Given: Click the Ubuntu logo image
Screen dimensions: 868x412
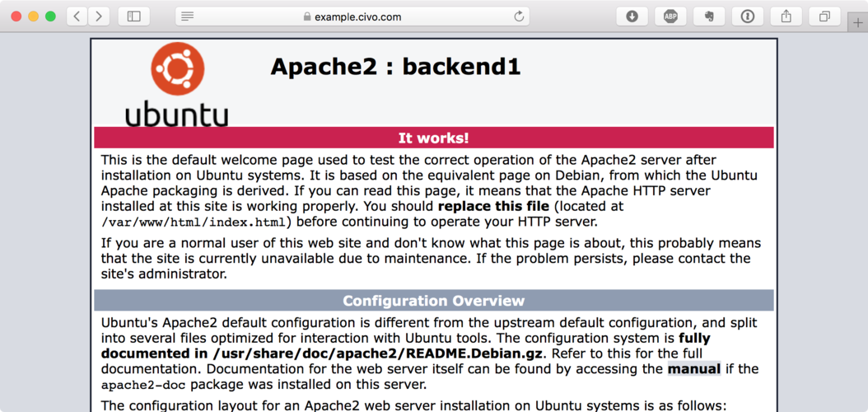Looking at the screenshot, I should coord(177,85).
